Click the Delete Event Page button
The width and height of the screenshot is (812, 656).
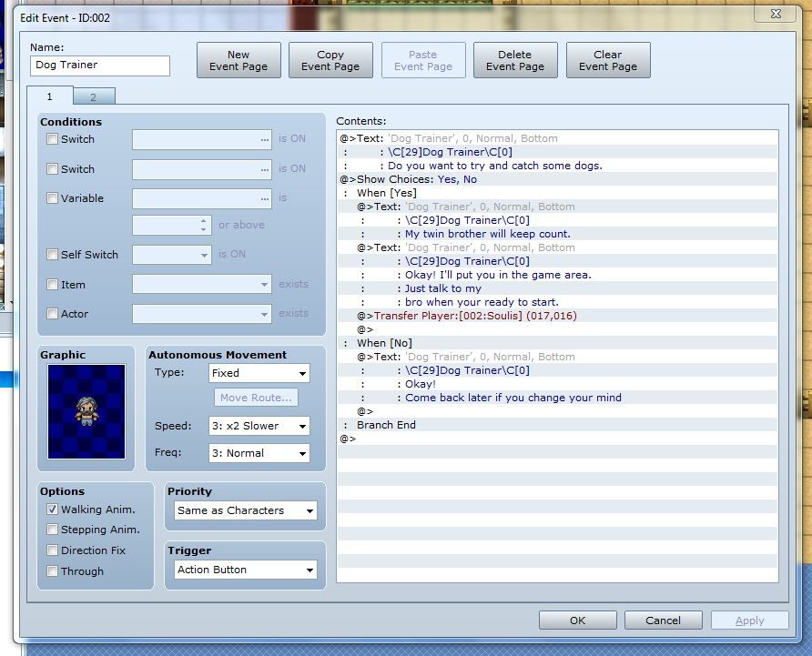click(x=514, y=60)
